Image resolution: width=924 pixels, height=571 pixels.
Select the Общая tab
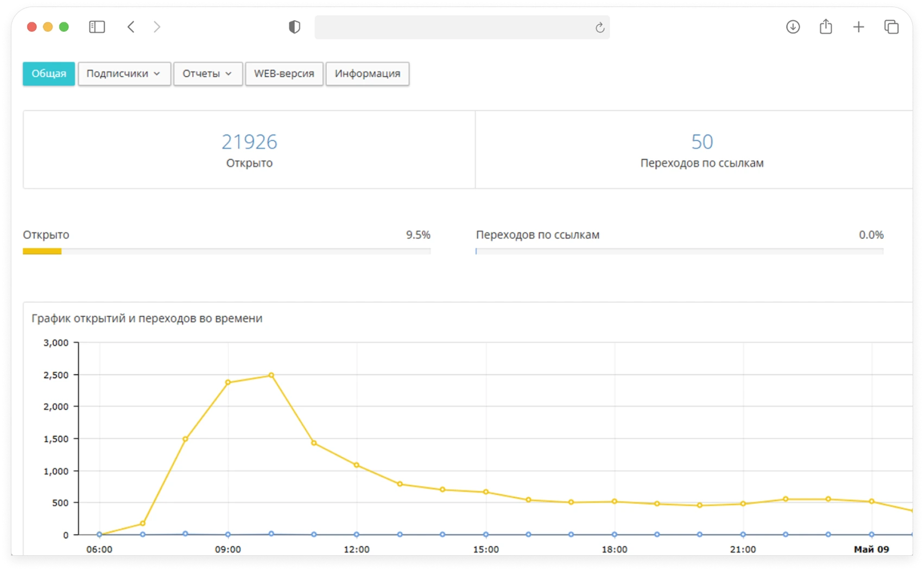point(49,74)
